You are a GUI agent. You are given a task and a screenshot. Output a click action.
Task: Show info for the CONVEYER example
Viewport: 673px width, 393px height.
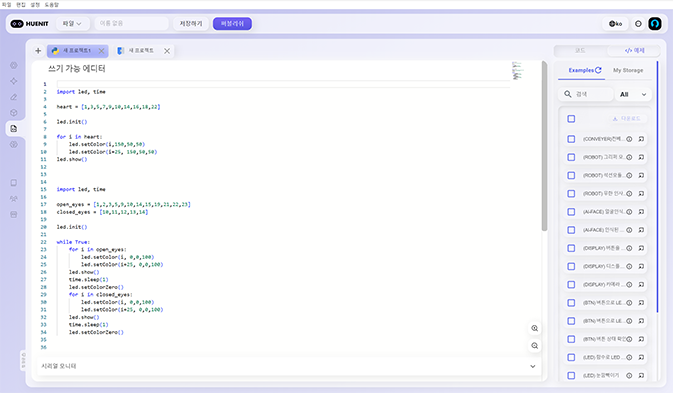point(629,139)
